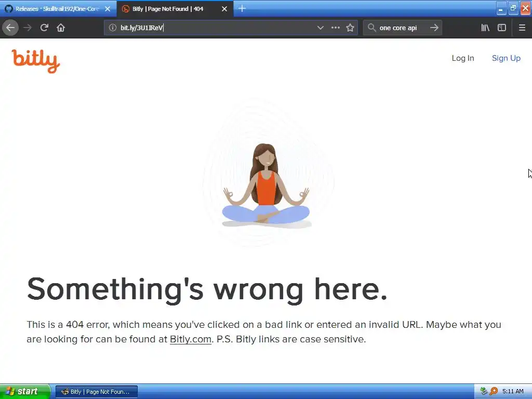The height and width of the screenshot is (399, 532).
Task: Click the Bitly logo
Action: (x=36, y=61)
